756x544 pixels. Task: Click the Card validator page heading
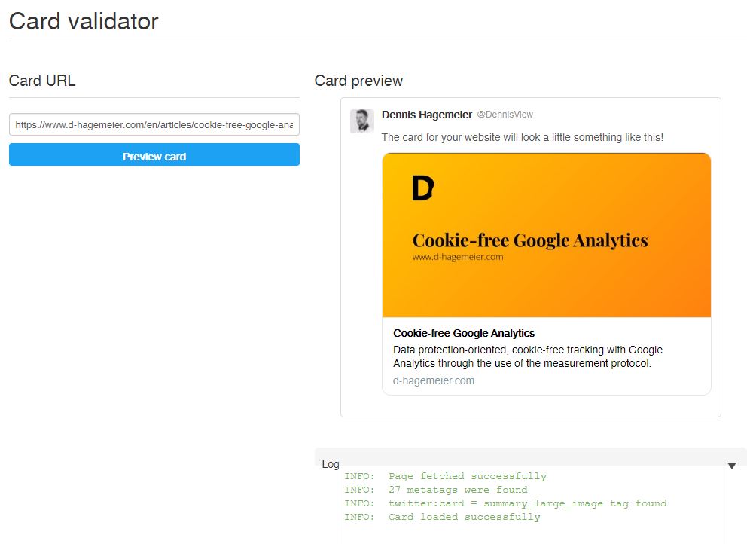click(x=83, y=21)
